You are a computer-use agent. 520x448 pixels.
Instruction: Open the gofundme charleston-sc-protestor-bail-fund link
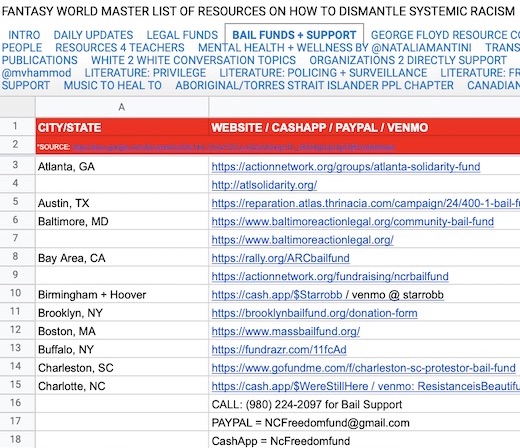coord(363,368)
